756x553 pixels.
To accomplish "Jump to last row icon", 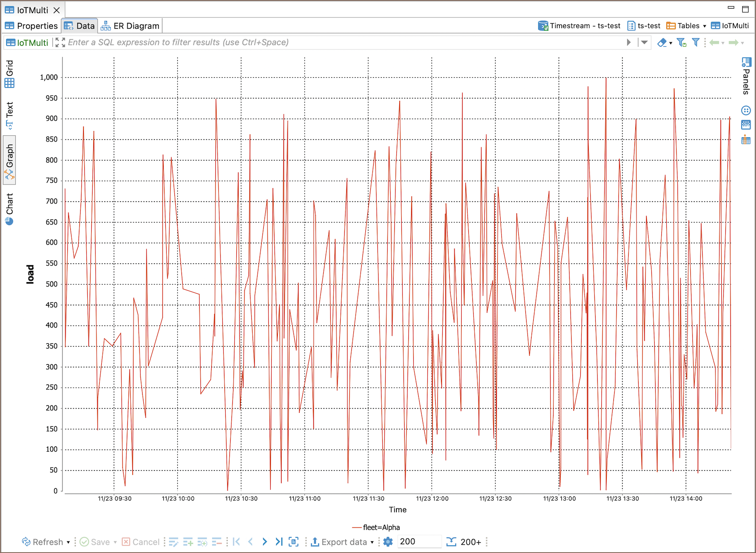I will coord(279,542).
